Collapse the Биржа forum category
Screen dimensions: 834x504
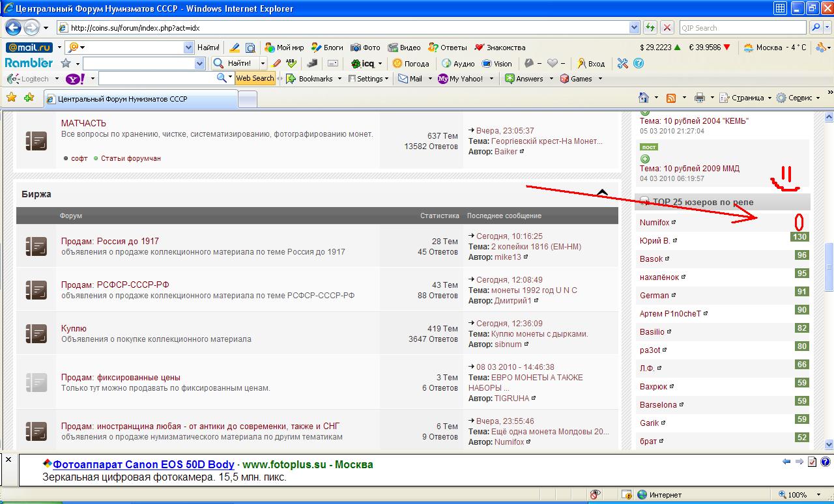pos(603,193)
